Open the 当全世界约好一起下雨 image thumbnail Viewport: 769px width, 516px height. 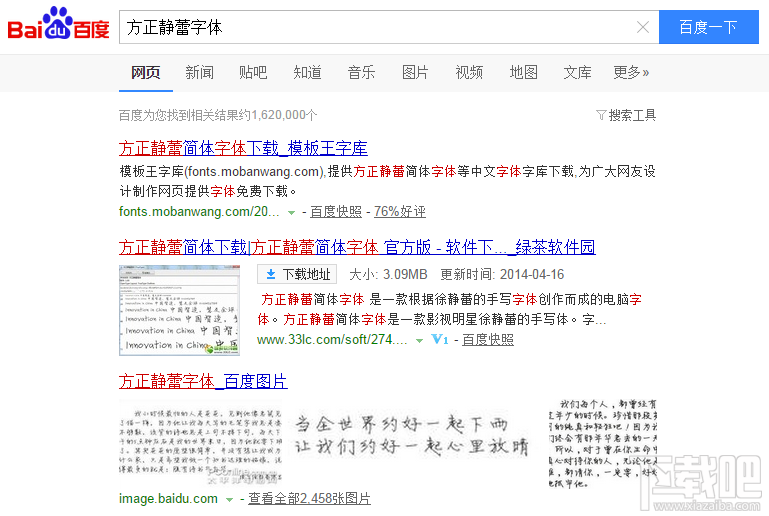coord(412,435)
